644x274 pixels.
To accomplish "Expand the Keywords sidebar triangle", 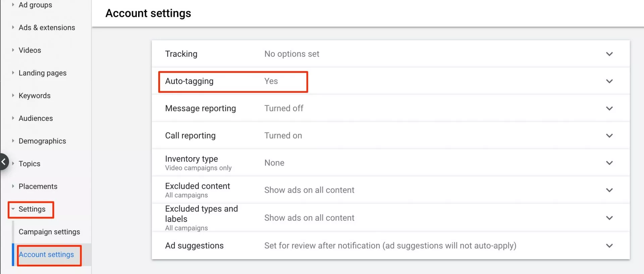I will (13, 95).
